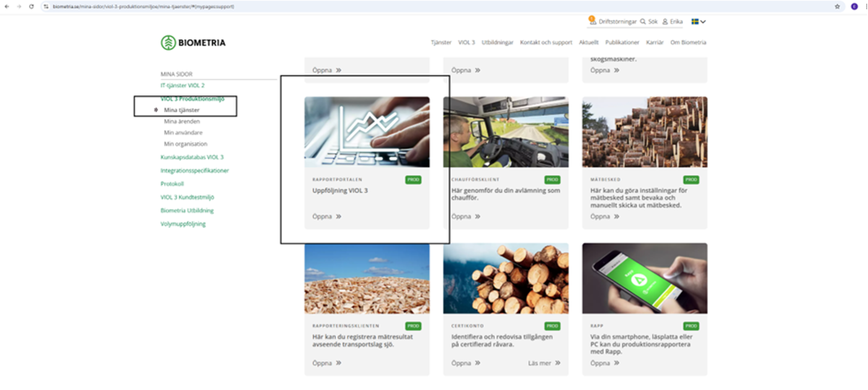The height and width of the screenshot is (390, 868).
Task: Click PROD badge on Rapporteringsklienten card
Action: [x=413, y=326]
